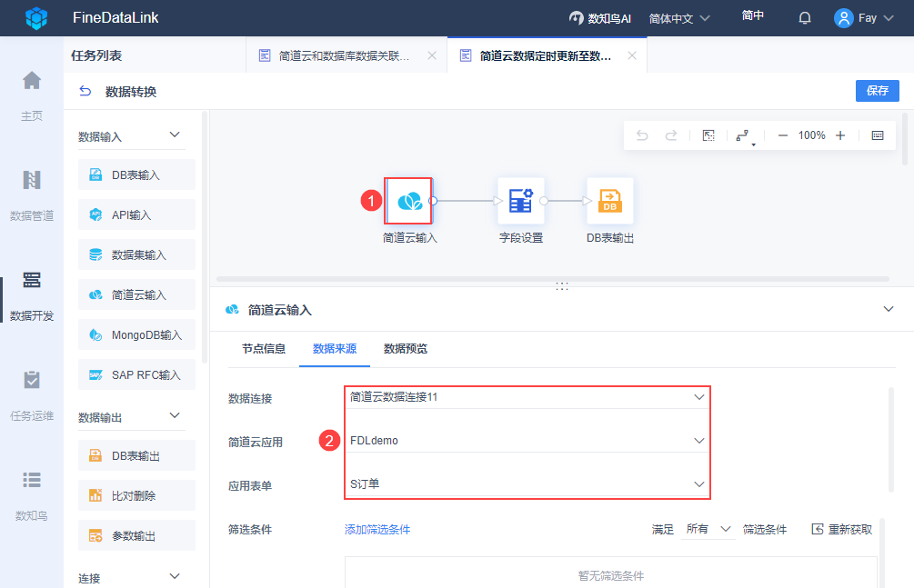Open the 所有 condition-match dropdown
Image resolution: width=914 pixels, height=588 pixels.
pyautogui.click(x=708, y=529)
